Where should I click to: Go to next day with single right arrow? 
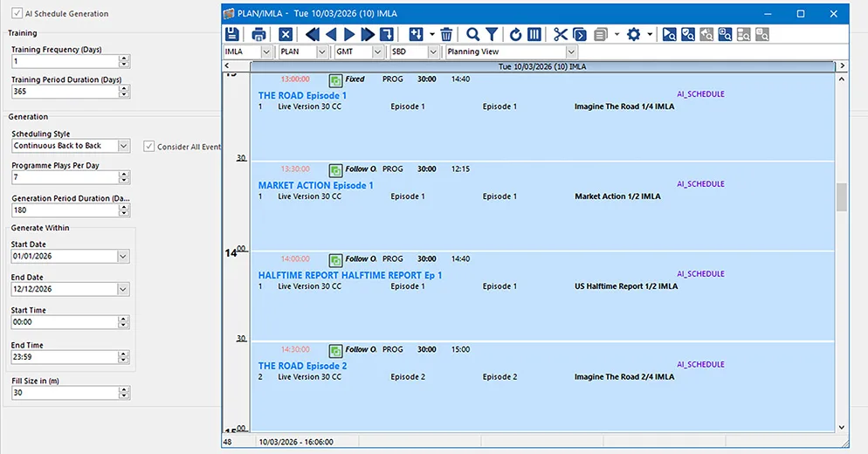coord(349,34)
